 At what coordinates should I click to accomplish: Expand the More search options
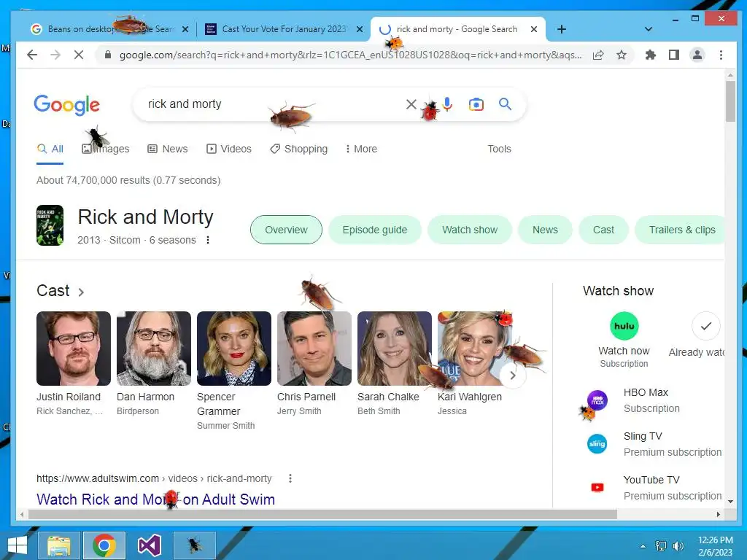pos(361,149)
